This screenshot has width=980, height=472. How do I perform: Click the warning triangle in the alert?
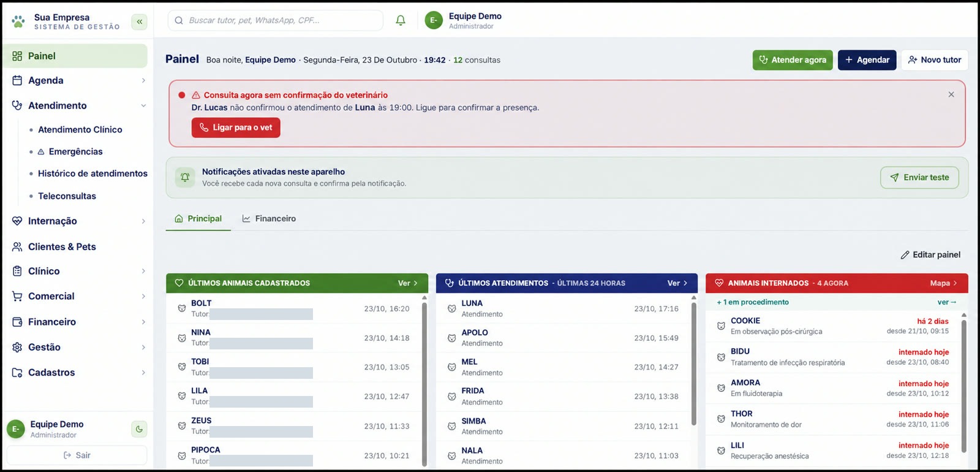coord(196,95)
